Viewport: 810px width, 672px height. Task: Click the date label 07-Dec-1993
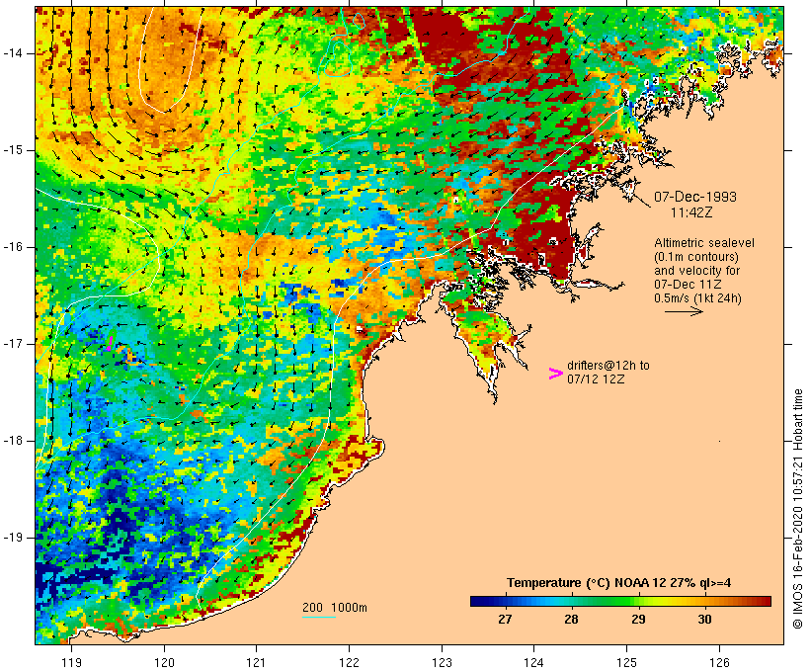click(694, 197)
